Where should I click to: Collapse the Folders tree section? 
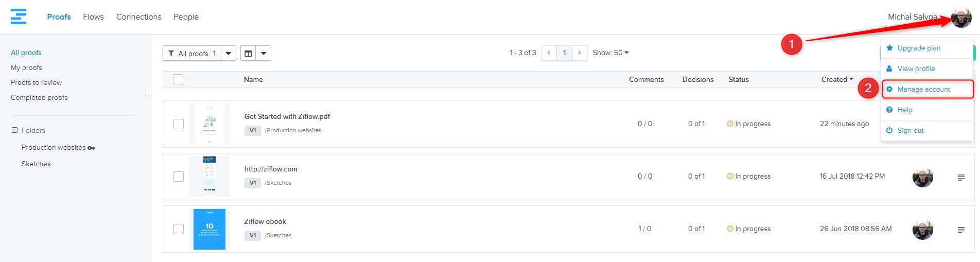pyautogui.click(x=15, y=130)
